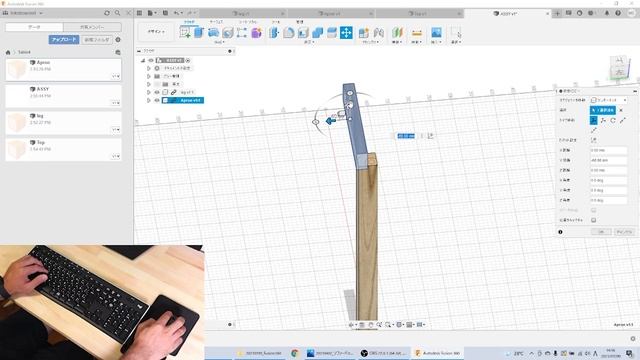Select the New Component assemble icon

364,33
